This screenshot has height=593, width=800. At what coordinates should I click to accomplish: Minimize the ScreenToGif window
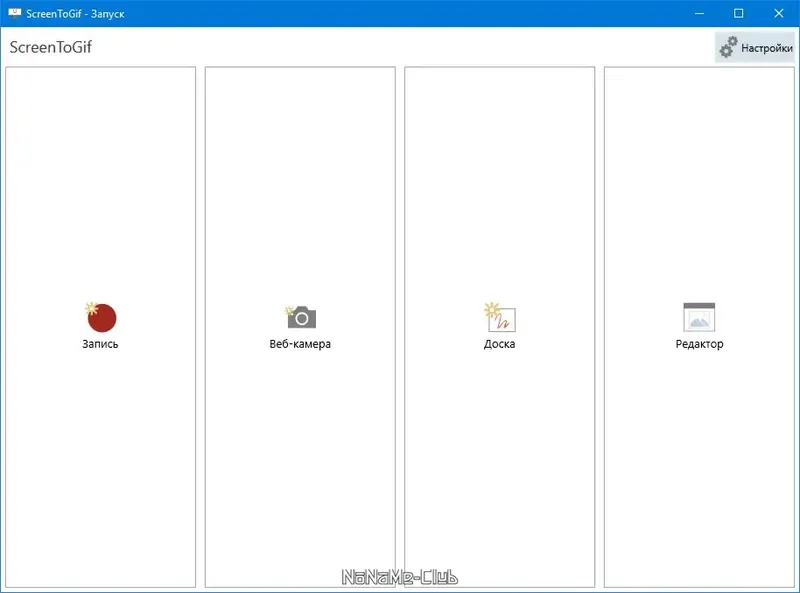coord(699,13)
